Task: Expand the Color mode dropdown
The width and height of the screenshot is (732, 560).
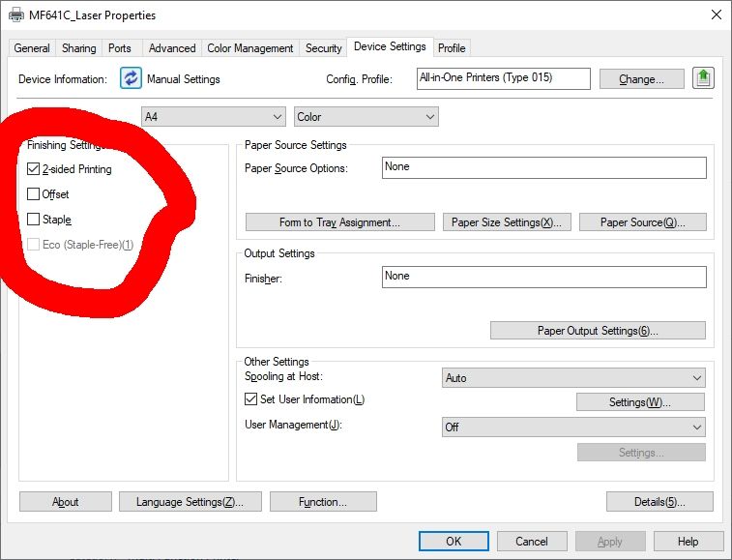Action: click(366, 117)
